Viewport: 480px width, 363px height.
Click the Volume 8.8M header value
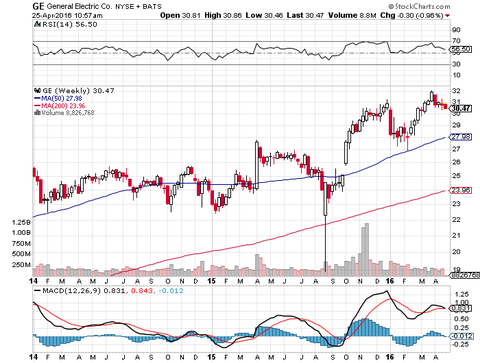(x=352, y=15)
